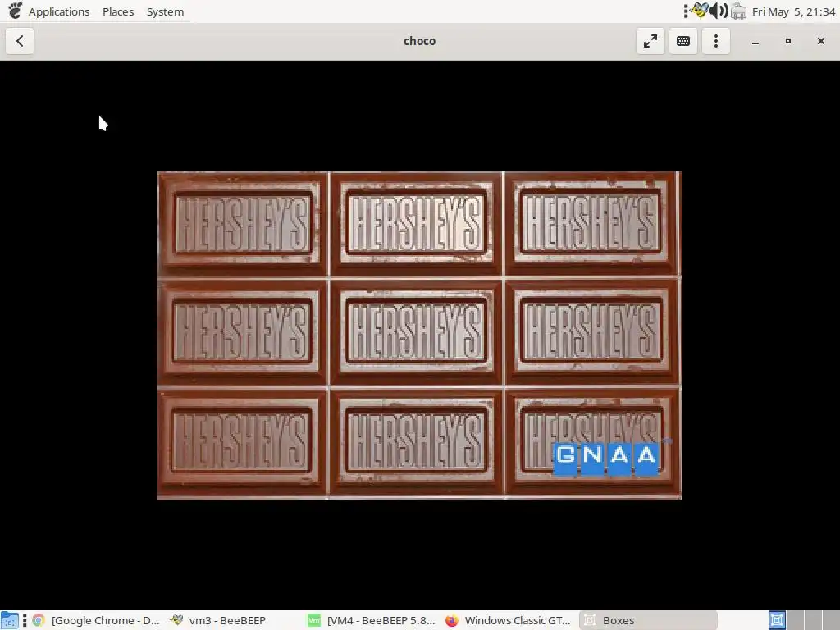Click the second workspace in the switcher
Image resolution: width=840 pixels, height=630 pixels.
coord(795,620)
